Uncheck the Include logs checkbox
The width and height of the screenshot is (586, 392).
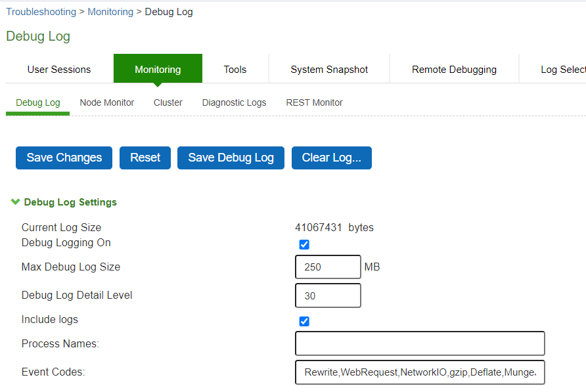pyautogui.click(x=304, y=321)
